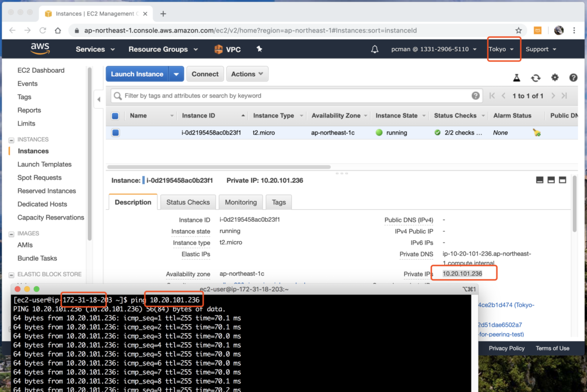The height and width of the screenshot is (392, 587).
Task: Go to the first page of results
Action: click(492, 96)
